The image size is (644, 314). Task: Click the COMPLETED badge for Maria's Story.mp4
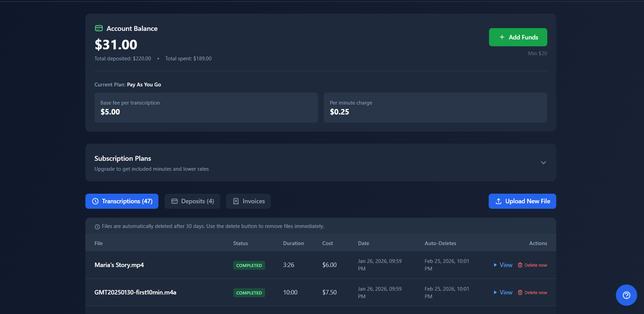(x=249, y=265)
